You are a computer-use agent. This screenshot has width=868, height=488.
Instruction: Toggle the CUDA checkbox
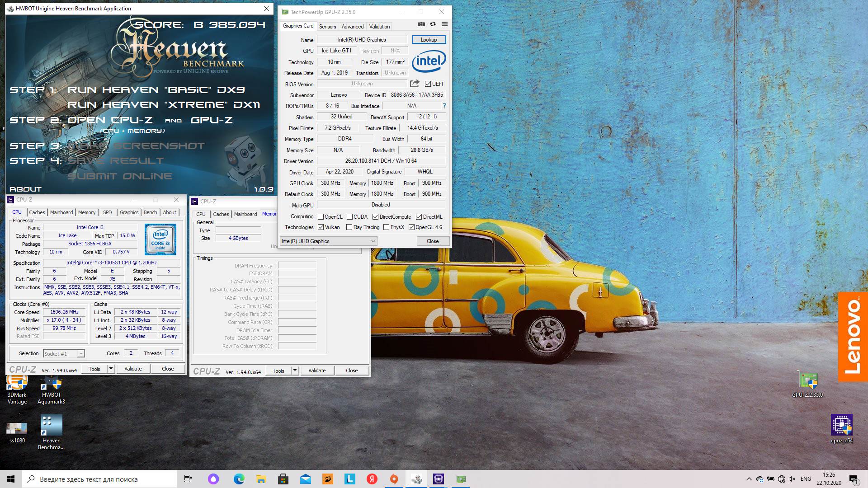[x=349, y=217]
